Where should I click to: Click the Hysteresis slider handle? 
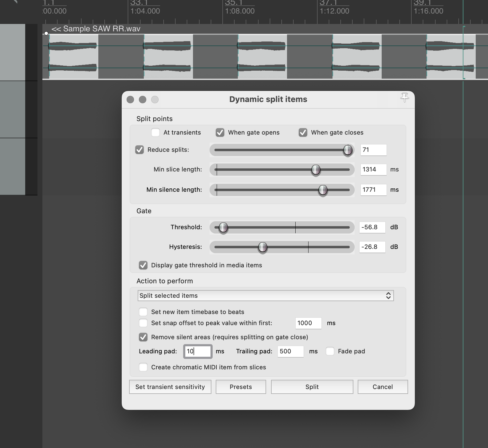point(263,247)
